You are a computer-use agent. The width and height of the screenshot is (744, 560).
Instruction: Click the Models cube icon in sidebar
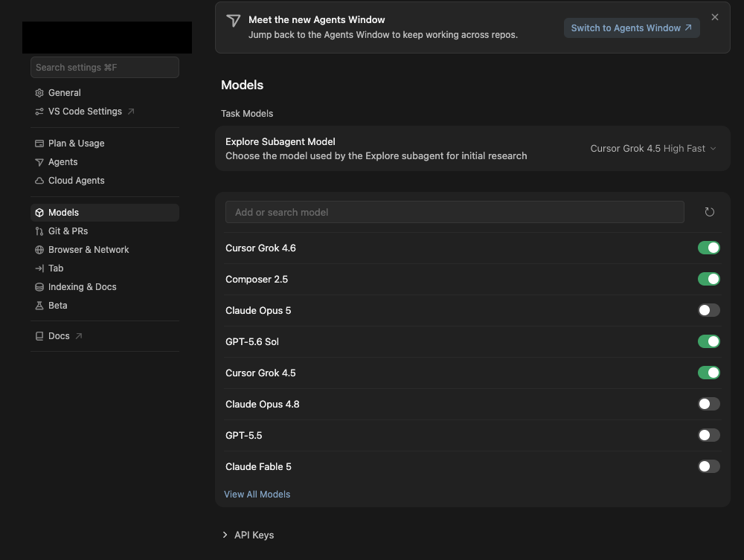click(x=39, y=213)
